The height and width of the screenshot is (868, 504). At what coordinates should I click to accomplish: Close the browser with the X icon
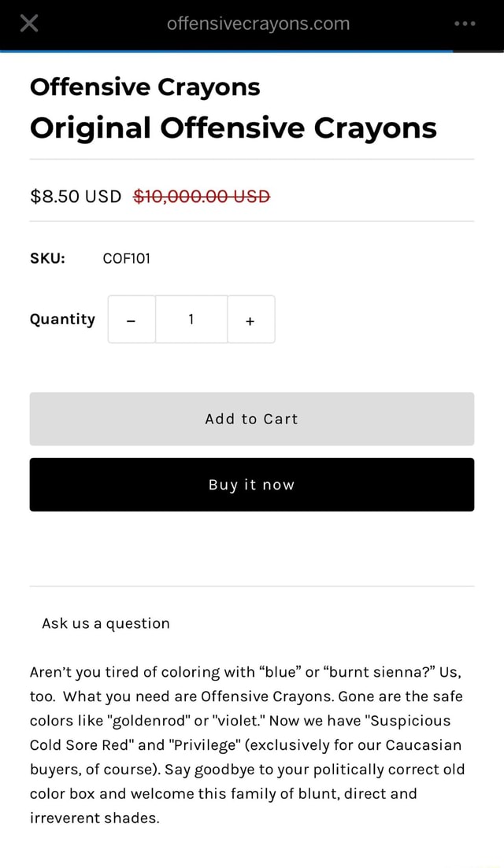[28, 24]
